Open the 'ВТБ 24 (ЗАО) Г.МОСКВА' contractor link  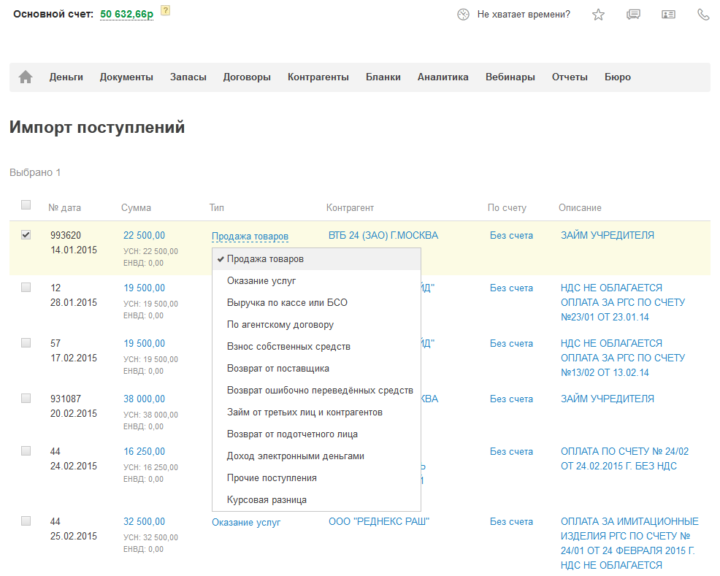pos(383,236)
